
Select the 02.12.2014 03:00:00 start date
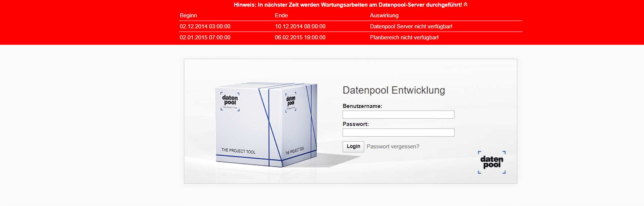tap(205, 26)
